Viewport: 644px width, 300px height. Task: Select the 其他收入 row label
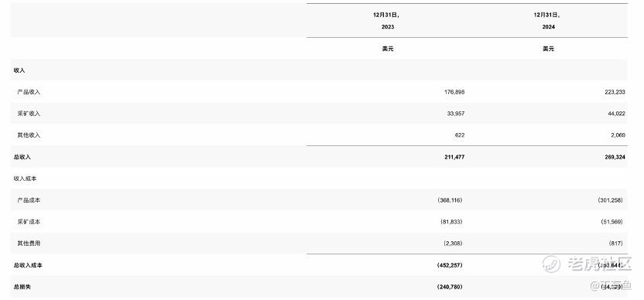pos(29,135)
